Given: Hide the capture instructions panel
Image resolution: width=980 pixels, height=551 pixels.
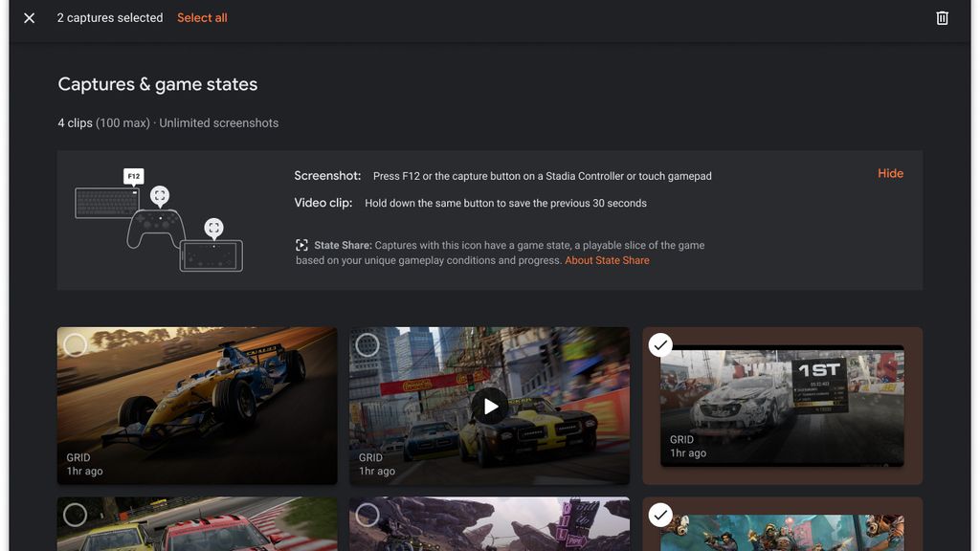Looking at the screenshot, I should pos(890,174).
